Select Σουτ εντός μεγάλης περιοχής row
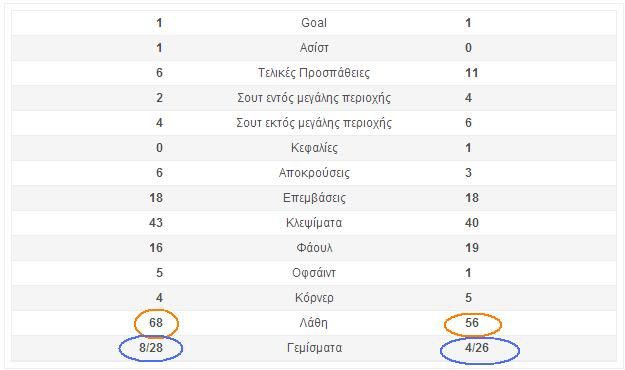Screen dimensions: 625x370 coord(314,98)
